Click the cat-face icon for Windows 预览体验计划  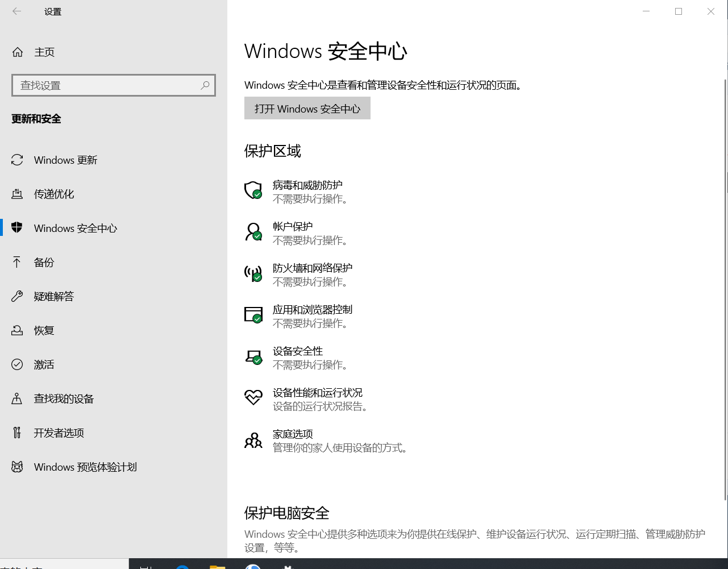17,467
